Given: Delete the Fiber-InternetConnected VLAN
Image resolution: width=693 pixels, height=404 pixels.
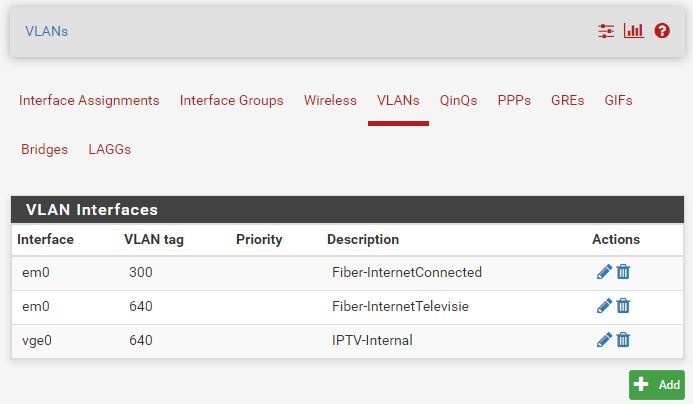Looking at the screenshot, I should (x=623, y=272).
